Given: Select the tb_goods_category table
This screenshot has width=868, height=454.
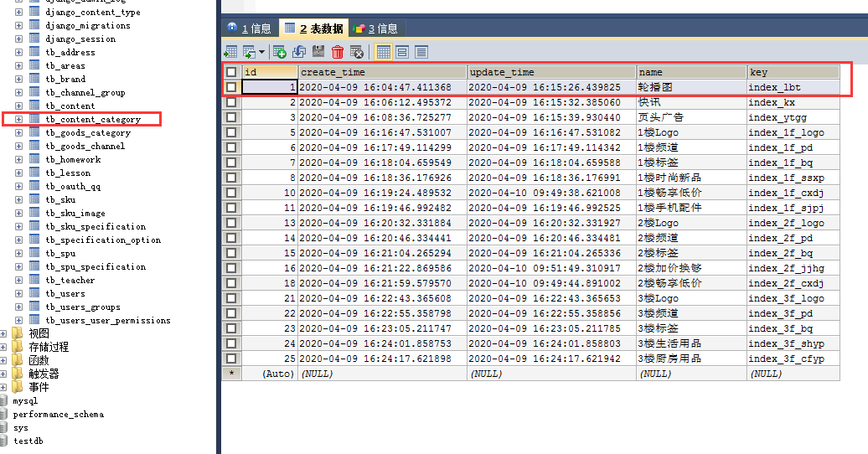Looking at the screenshot, I should tap(88, 132).
